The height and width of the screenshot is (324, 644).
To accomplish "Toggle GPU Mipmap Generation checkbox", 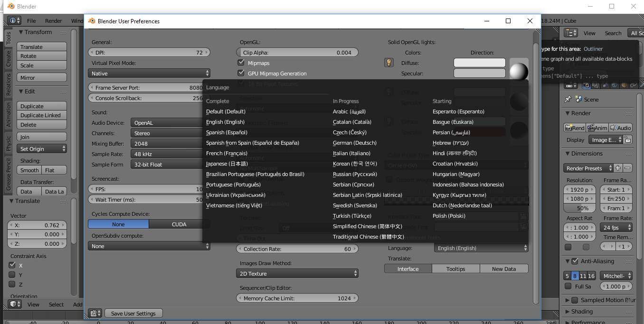I will tap(241, 73).
